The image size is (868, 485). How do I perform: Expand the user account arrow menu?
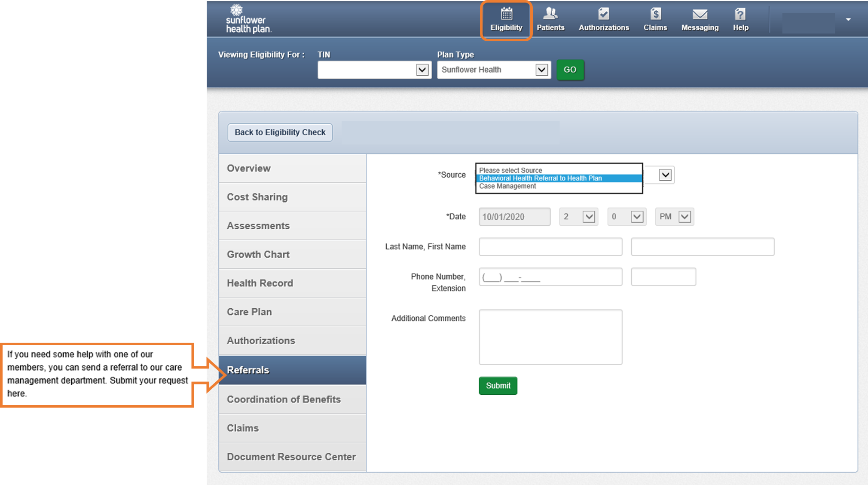848,20
